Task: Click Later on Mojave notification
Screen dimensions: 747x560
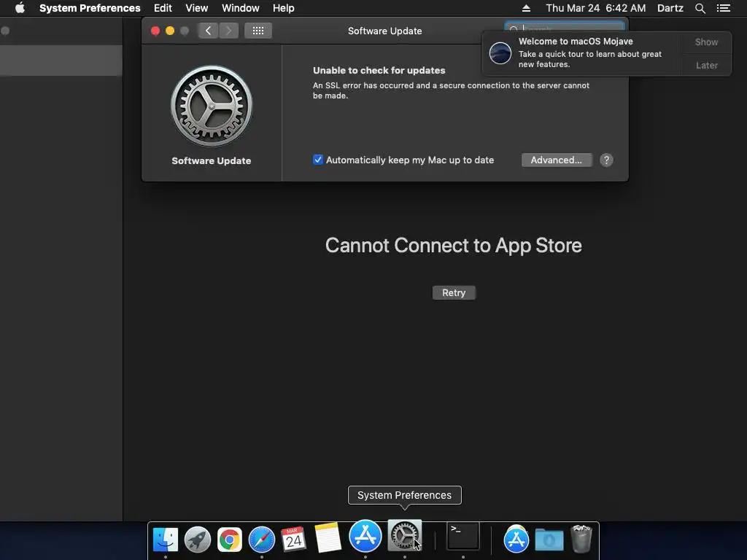Action: [x=706, y=65]
